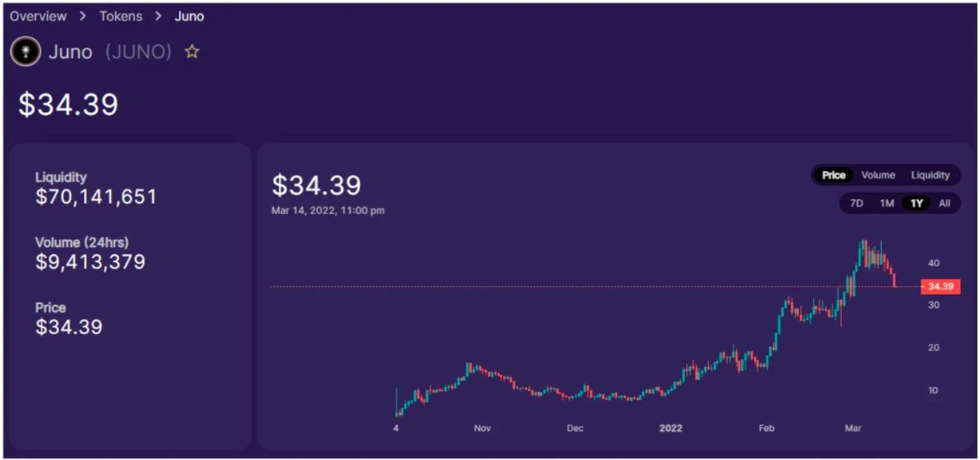Select the 7D time range
The image size is (980, 460).
point(857,203)
